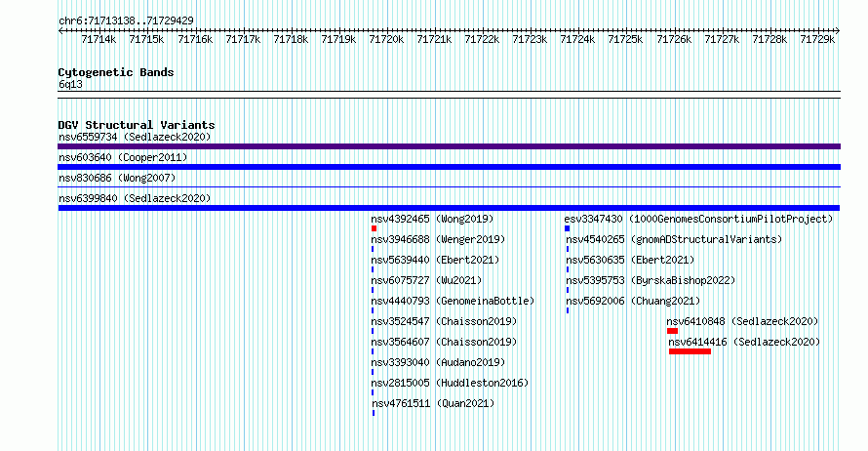This screenshot has width=868, height=451.
Task: Click red bar under nsv6410848
Action: click(x=673, y=331)
